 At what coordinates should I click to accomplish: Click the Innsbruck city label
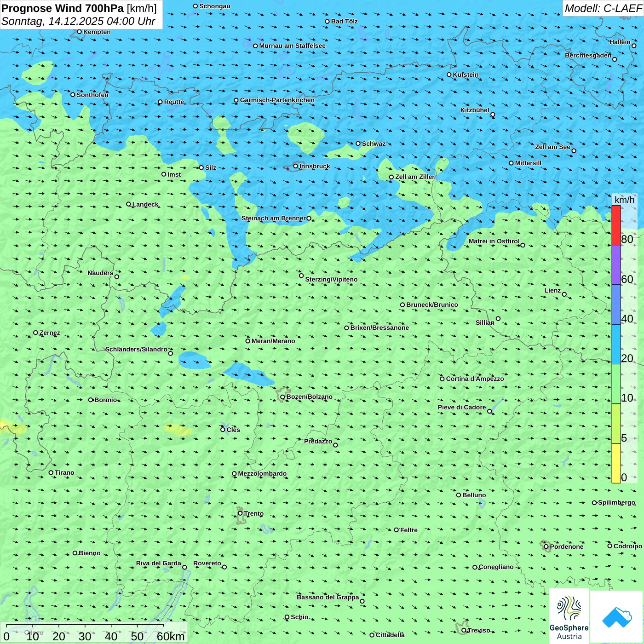pos(315,166)
